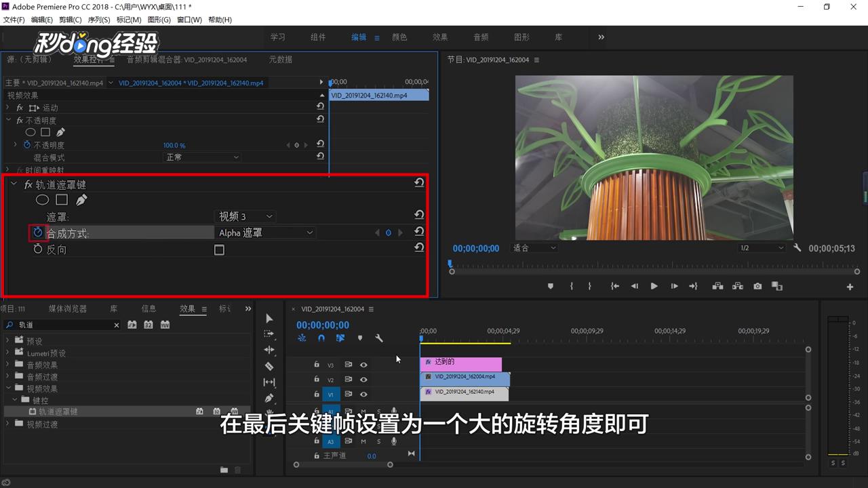Viewport: 868px width, 488px height.
Task: Switch to the 音频 workspace tab
Action: pos(481,37)
